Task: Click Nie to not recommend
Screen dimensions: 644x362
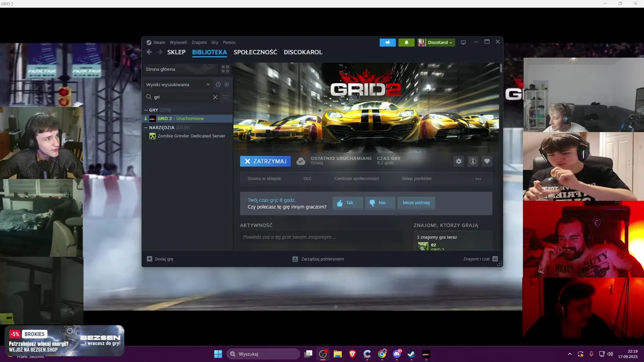Action: tap(380, 203)
